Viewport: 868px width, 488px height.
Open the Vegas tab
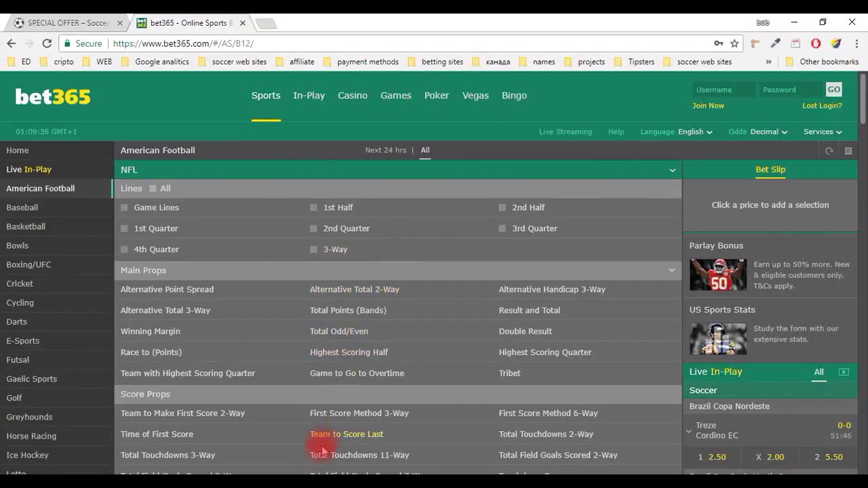pyautogui.click(x=475, y=96)
